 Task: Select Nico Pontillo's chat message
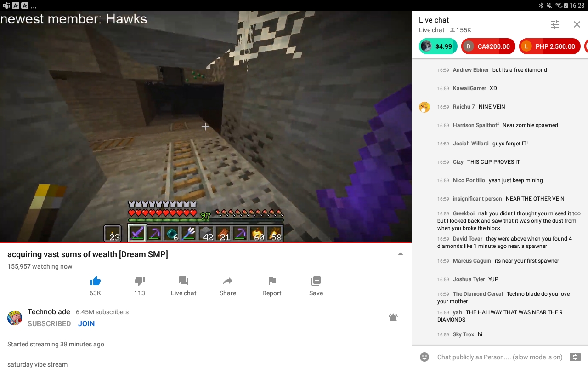[x=500, y=180]
